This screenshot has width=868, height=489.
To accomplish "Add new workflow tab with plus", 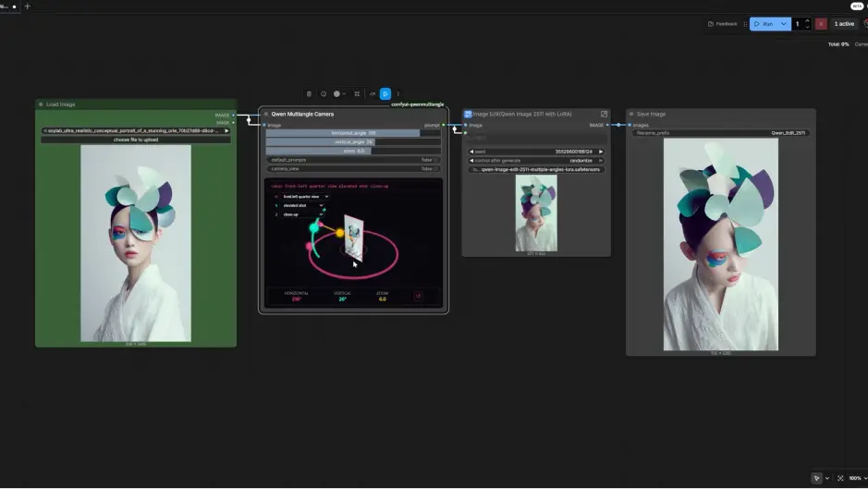I will coord(27,6).
